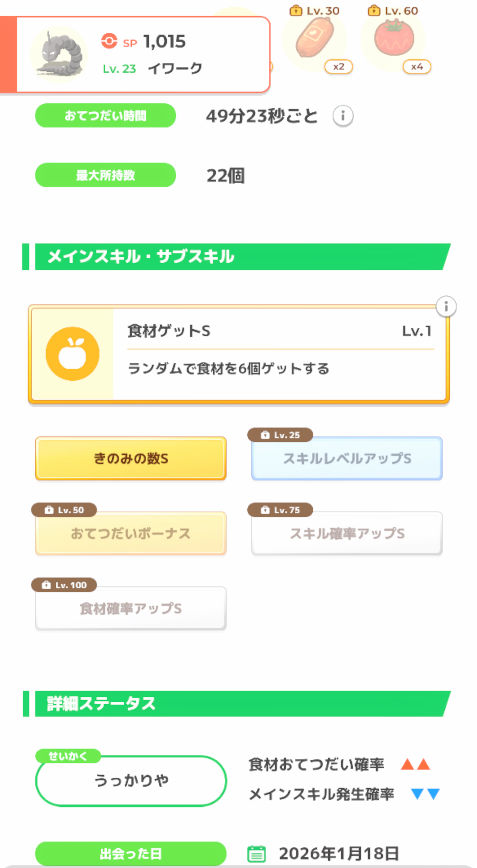Screen dimensions: 477x868
Task: Tap the orange apple main skill icon
Action: [73, 354]
